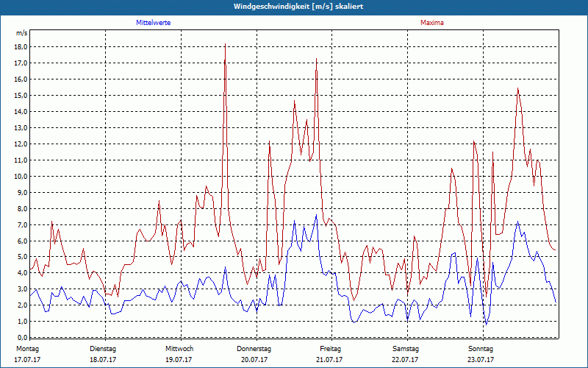Image resolution: width=588 pixels, height=368 pixels.
Task: Click the '1,0' y-axis value
Action: (x=22, y=322)
